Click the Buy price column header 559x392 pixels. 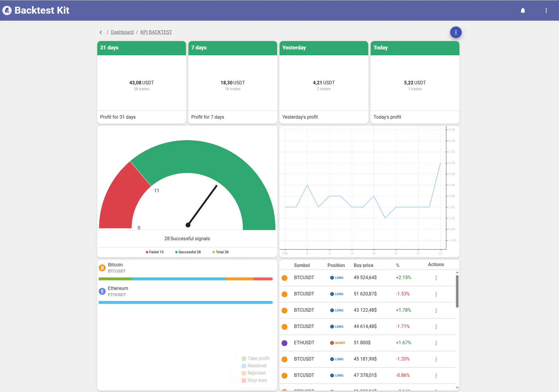363,265
